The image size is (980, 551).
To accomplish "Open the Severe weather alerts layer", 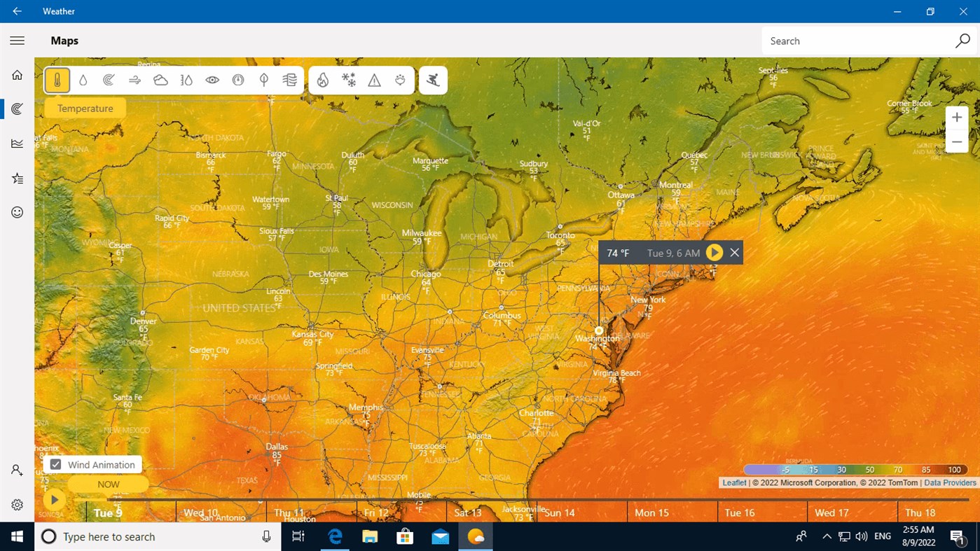I will (374, 80).
